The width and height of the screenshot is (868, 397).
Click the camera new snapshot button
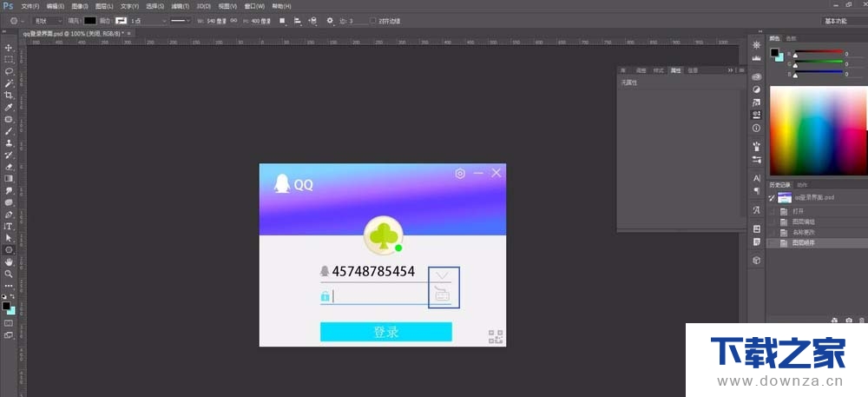(849, 321)
